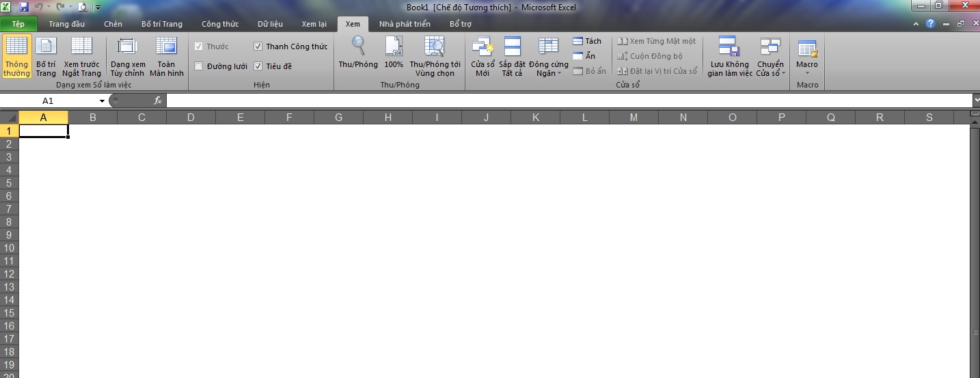Switch to the Dữ liệu tab
This screenshot has width=980, height=378.
coord(271,24)
